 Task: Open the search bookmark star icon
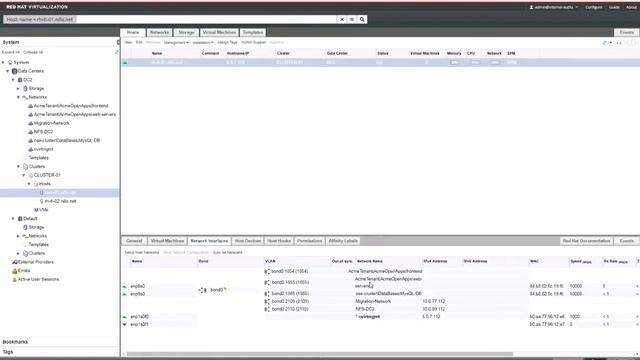(351, 19)
